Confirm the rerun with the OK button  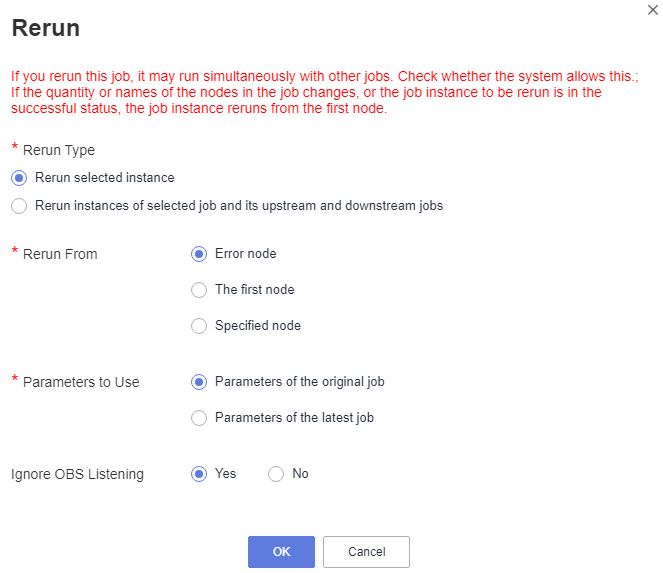[281, 552]
